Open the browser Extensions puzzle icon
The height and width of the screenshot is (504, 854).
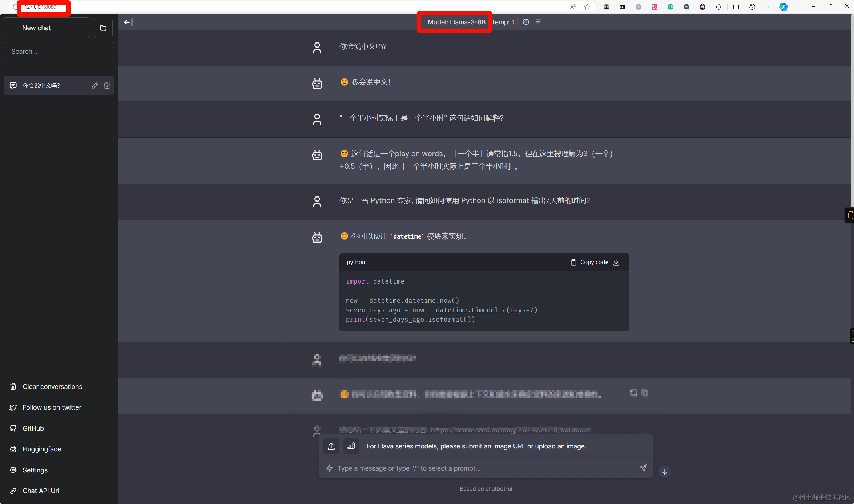click(718, 7)
